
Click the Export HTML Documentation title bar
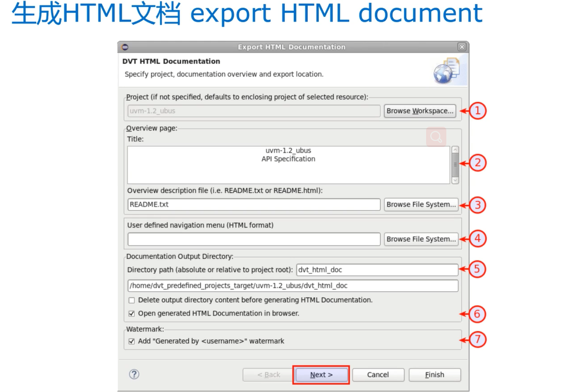click(x=291, y=47)
